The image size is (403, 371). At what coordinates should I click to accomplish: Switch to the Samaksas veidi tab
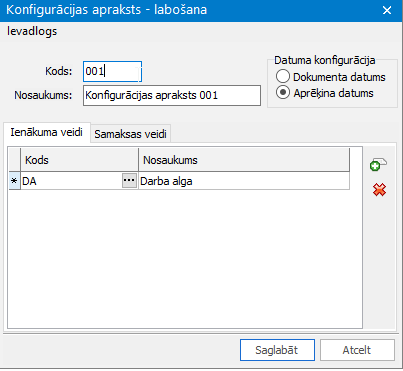[x=130, y=134]
